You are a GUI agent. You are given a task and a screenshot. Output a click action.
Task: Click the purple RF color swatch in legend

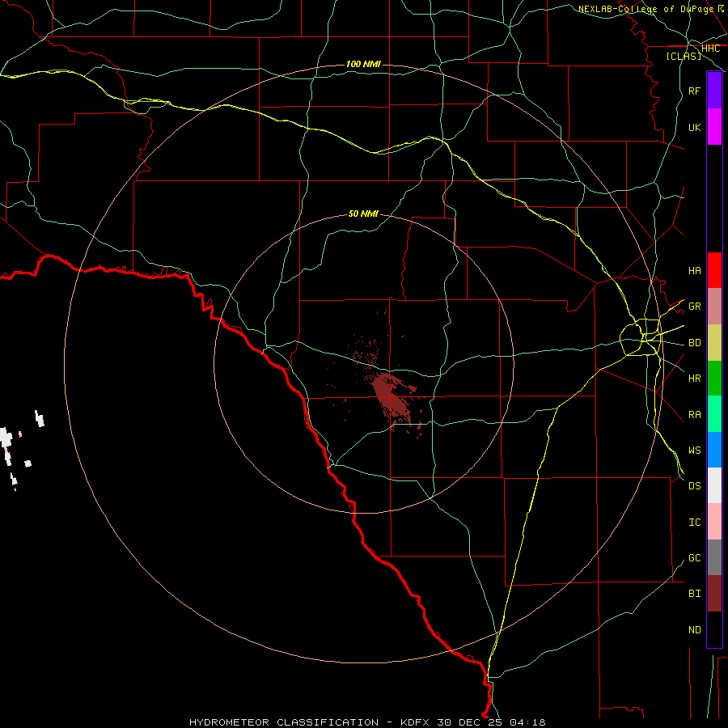point(714,91)
